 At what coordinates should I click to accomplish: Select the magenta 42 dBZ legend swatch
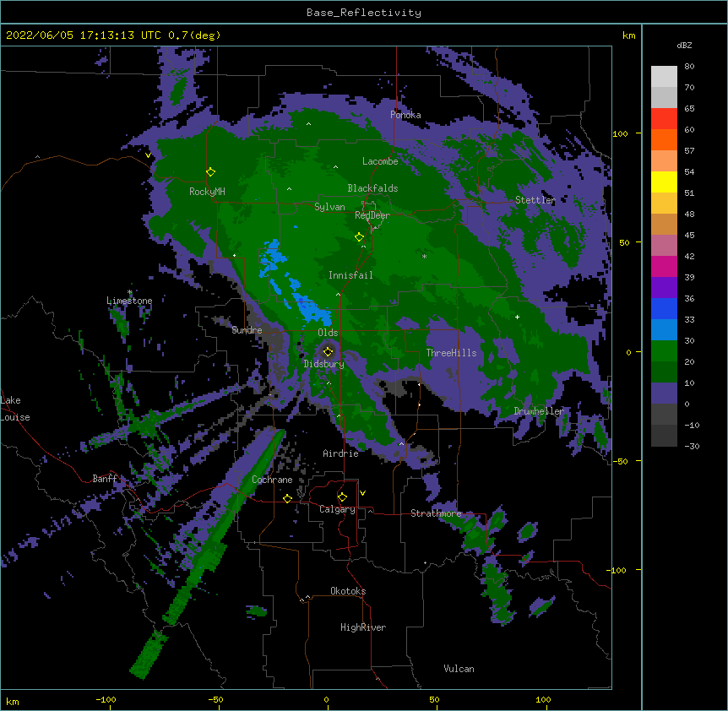pyautogui.click(x=664, y=266)
